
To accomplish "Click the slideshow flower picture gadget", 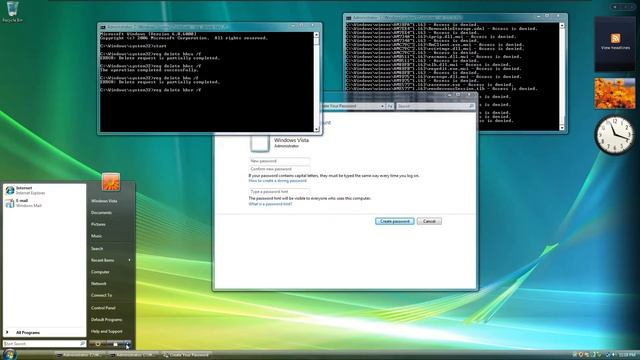I will [615, 93].
